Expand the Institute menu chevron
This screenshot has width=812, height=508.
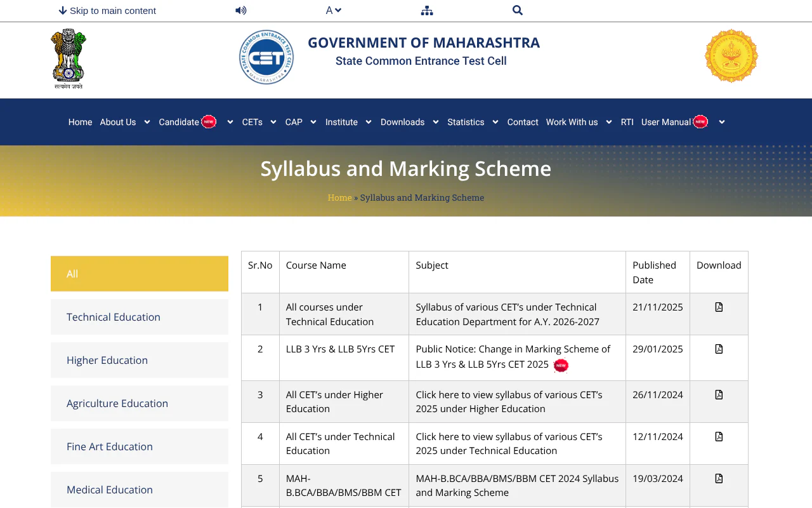(x=369, y=122)
